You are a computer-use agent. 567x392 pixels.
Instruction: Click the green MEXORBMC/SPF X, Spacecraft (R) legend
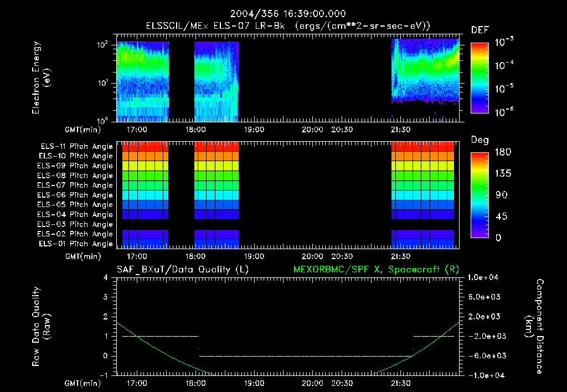(x=376, y=270)
